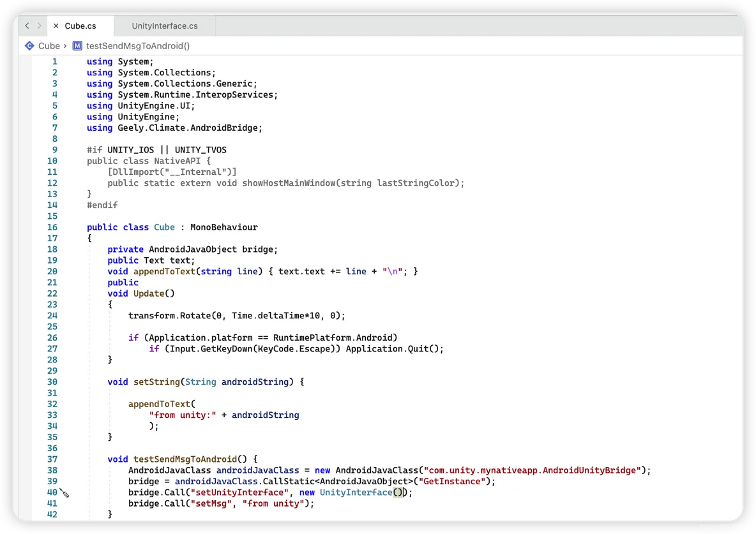Click line number 1 in gutter
Viewport: 756px width, 534px height.
tap(54, 62)
